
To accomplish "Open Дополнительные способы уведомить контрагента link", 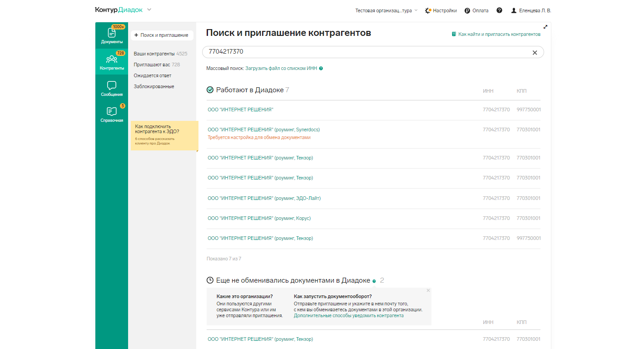I will (349, 315).
